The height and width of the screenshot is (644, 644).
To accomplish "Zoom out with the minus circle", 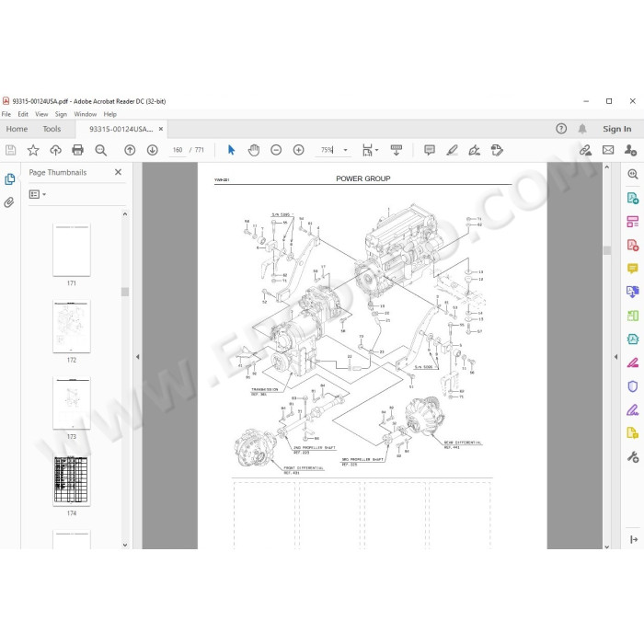I will click(x=276, y=150).
